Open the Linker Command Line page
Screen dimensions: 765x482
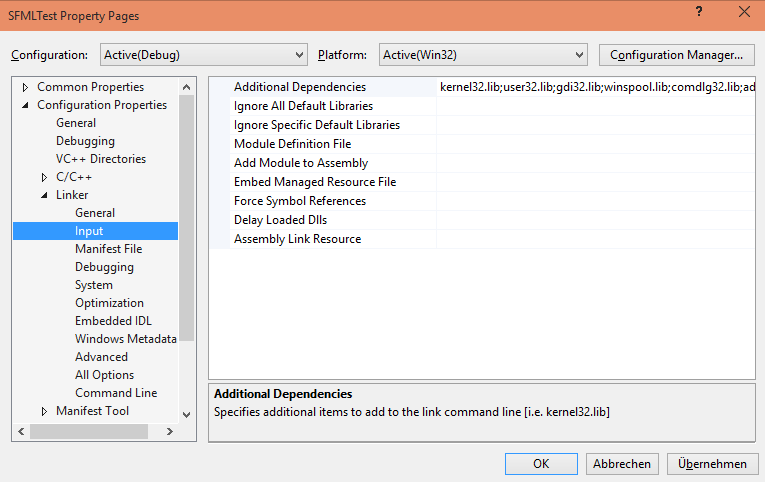coord(115,393)
